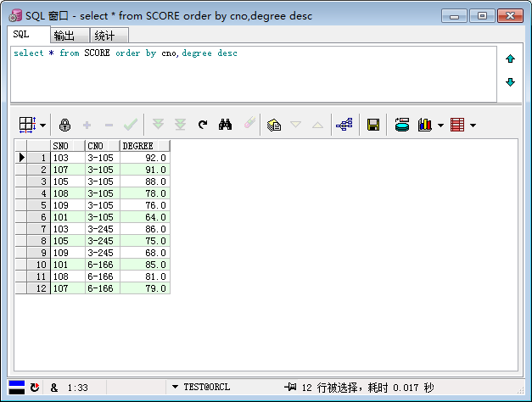Click the next statement down arrow
The height and width of the screenshot is (402, 532).
click(x=510, y=82)
